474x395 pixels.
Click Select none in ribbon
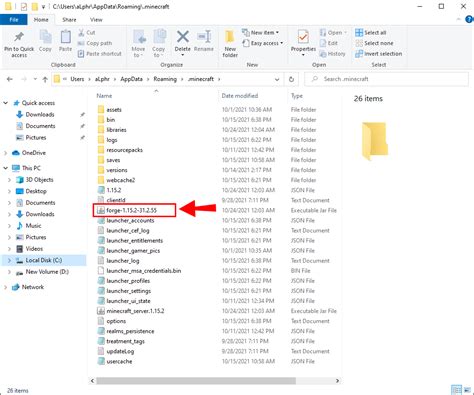point(374,43)
